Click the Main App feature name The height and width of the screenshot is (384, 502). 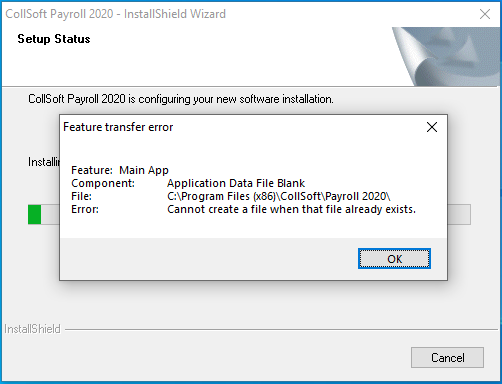(x=144, y=170)
